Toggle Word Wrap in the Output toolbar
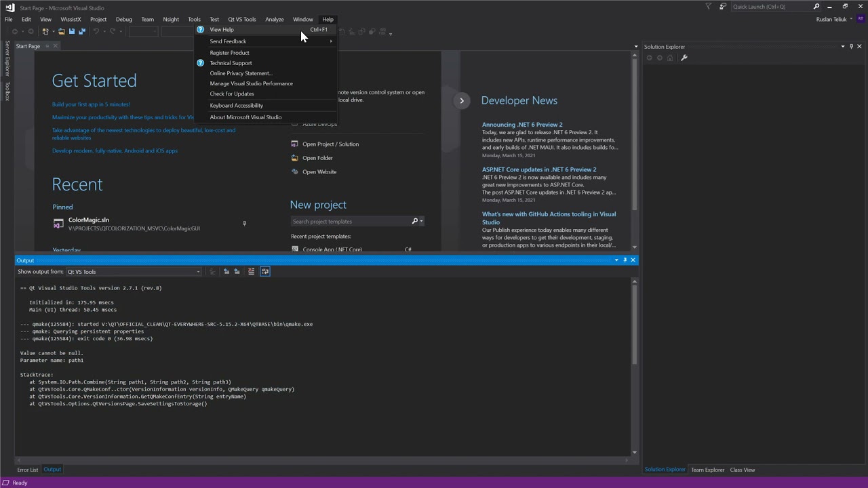This screenshot has width=868, height=488. tap(265, 272)
